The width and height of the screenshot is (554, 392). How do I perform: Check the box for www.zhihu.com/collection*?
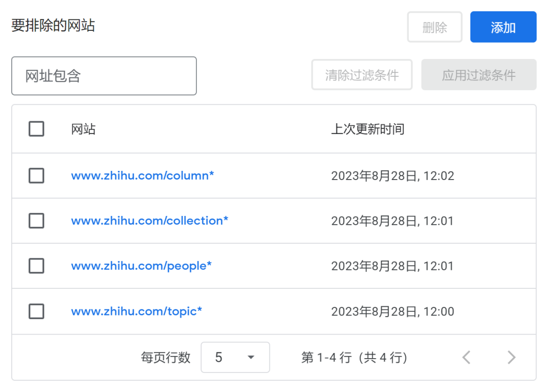(36, 221)
